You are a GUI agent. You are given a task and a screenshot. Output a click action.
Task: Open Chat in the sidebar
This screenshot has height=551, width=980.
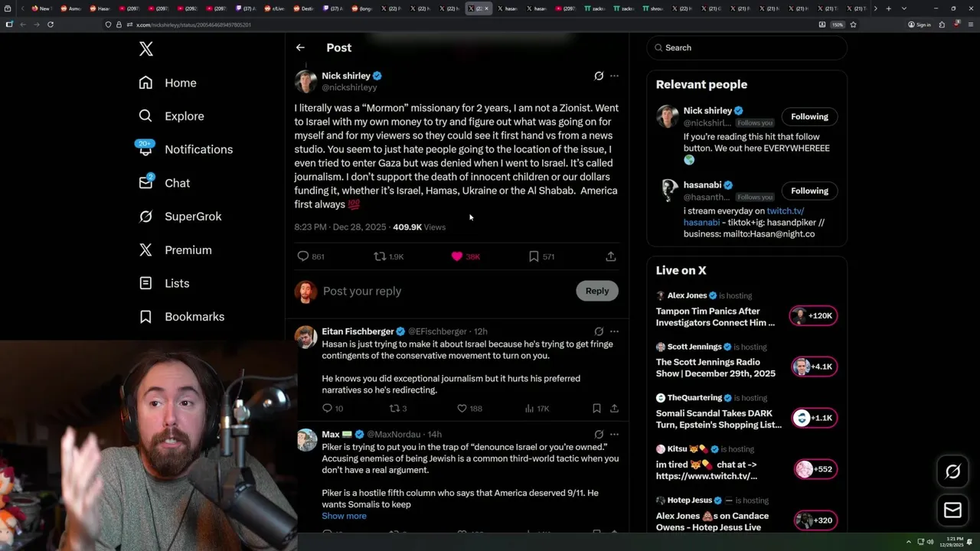tap(164, 183)
